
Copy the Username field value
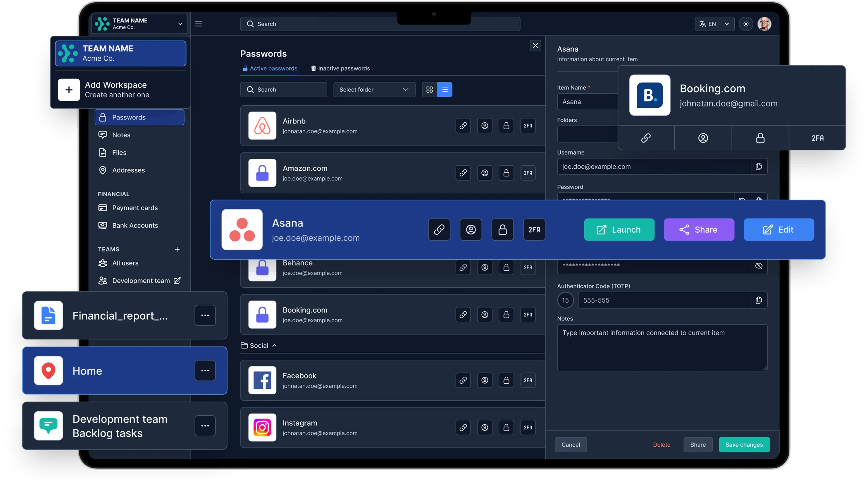(759, 167)
